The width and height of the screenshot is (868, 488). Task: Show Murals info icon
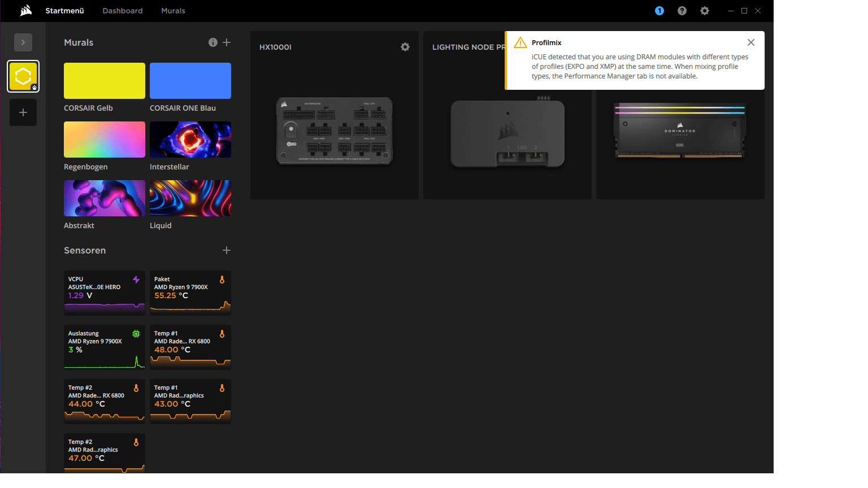(213, 42)
